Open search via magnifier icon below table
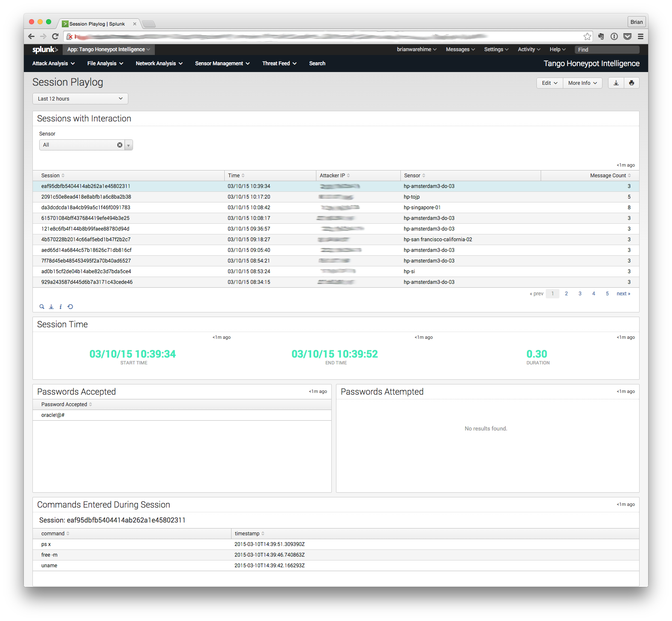 tap(42, 306)
